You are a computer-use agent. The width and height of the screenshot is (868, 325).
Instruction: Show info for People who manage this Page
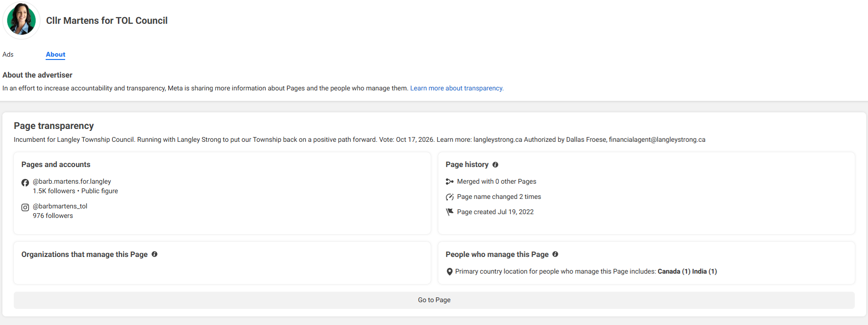555,254
